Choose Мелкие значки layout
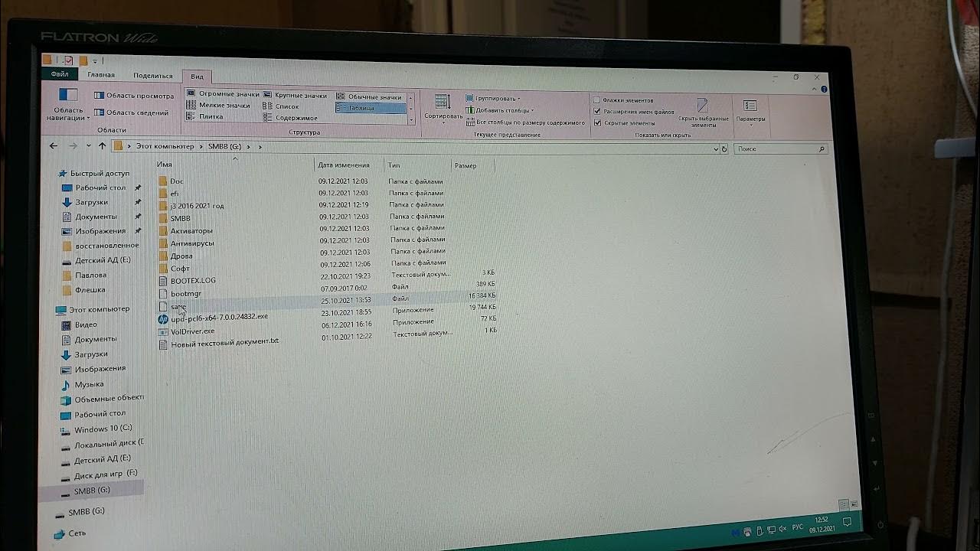This screenshot has height=551, width=980. 218,105
